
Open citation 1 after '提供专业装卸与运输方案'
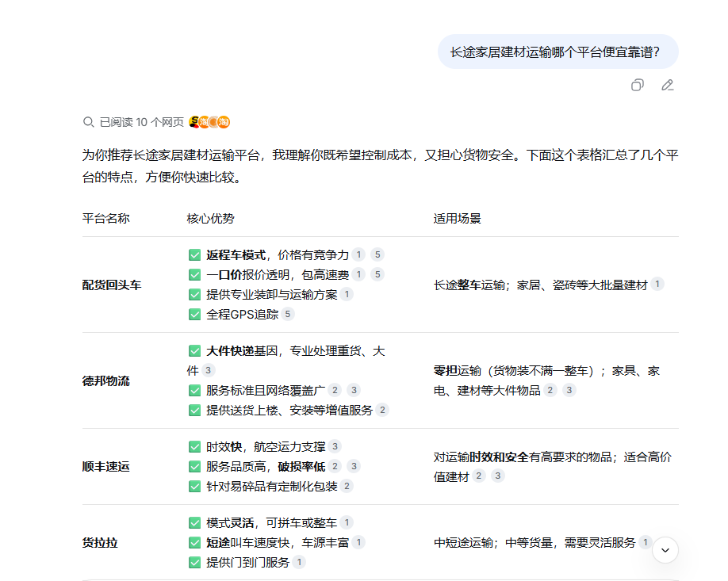tap(347, 294)
